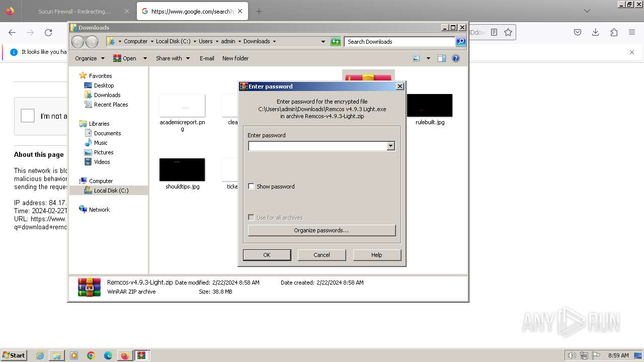Open the Organize menu in Explorer
Image resolution: width=644 pixels, height=362 pixels.
pos(90,58)
